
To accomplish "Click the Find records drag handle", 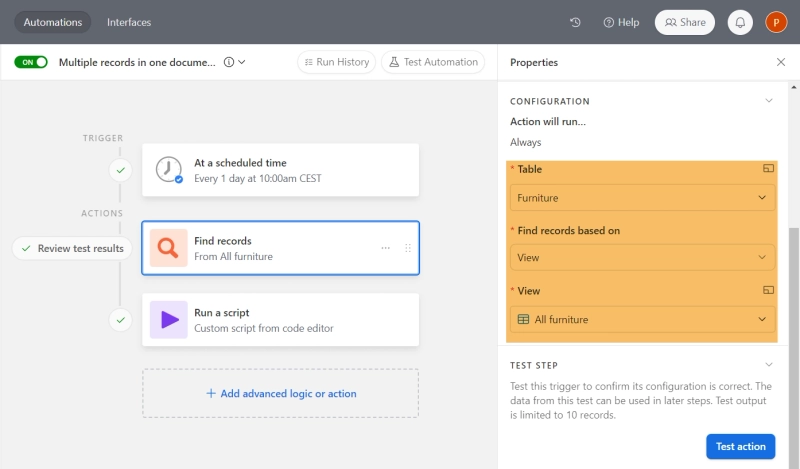I will coord(408,248).
